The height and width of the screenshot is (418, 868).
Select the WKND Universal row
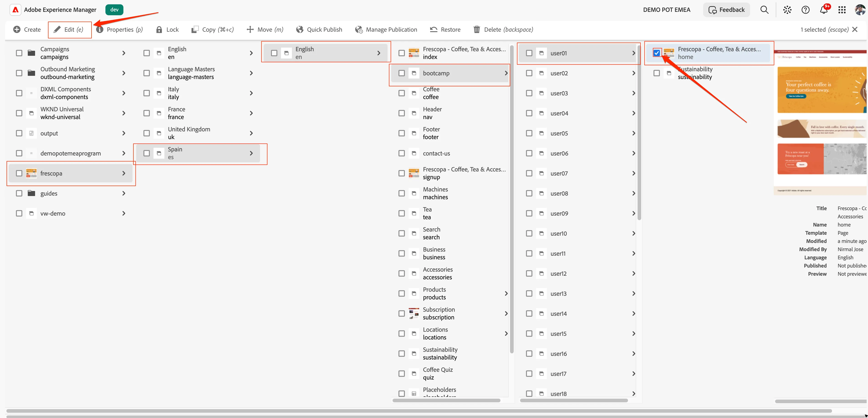71,113
